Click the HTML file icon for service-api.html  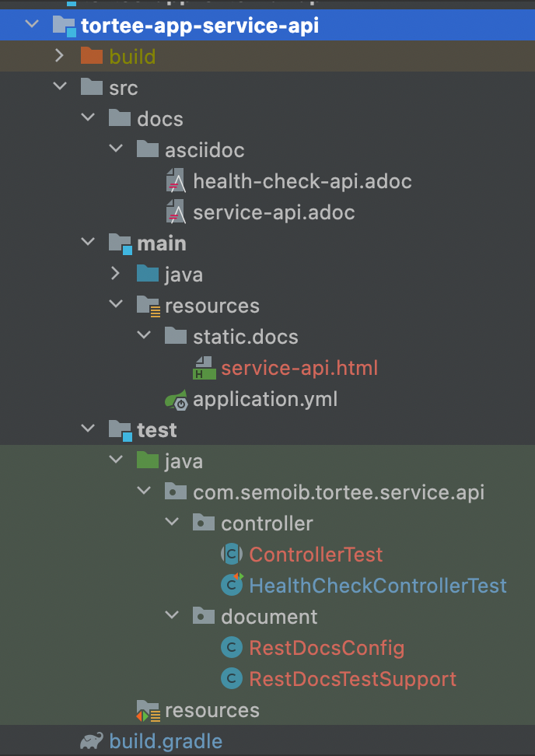[204, 369]
